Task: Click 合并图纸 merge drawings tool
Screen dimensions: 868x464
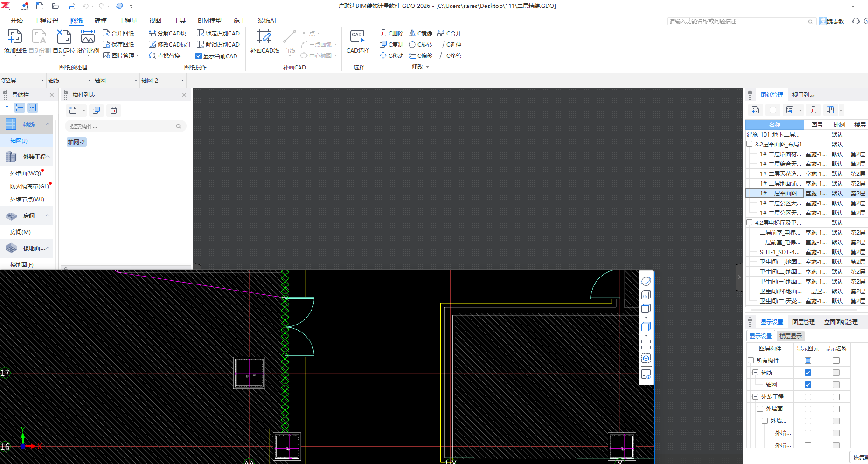Action: tap(118, 33)
